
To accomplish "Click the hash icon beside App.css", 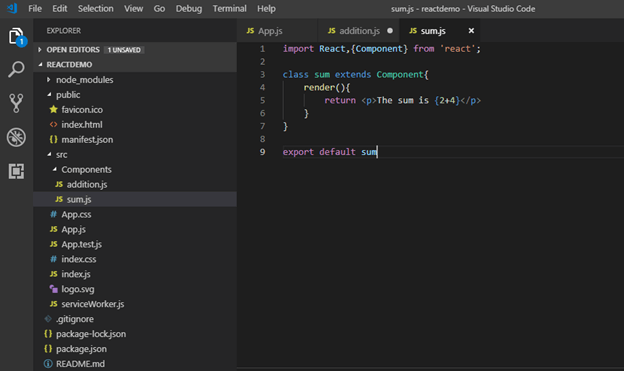I will [x=53, y=214].
